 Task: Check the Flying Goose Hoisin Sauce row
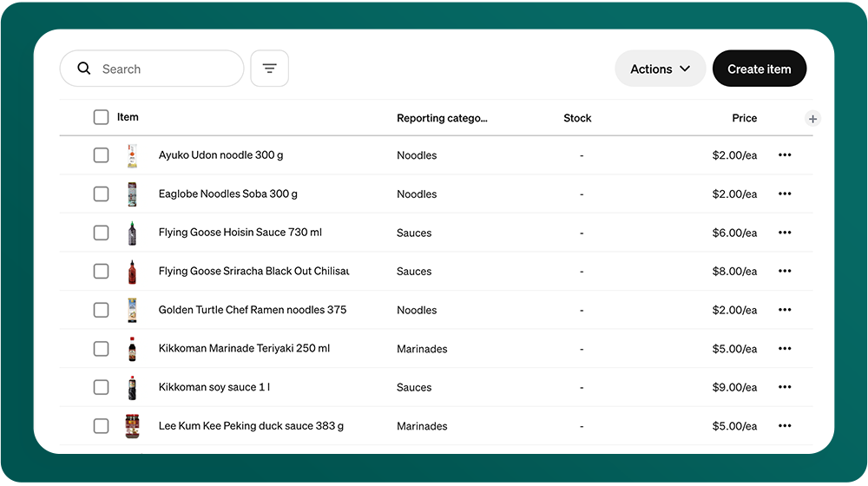point(101,233)
